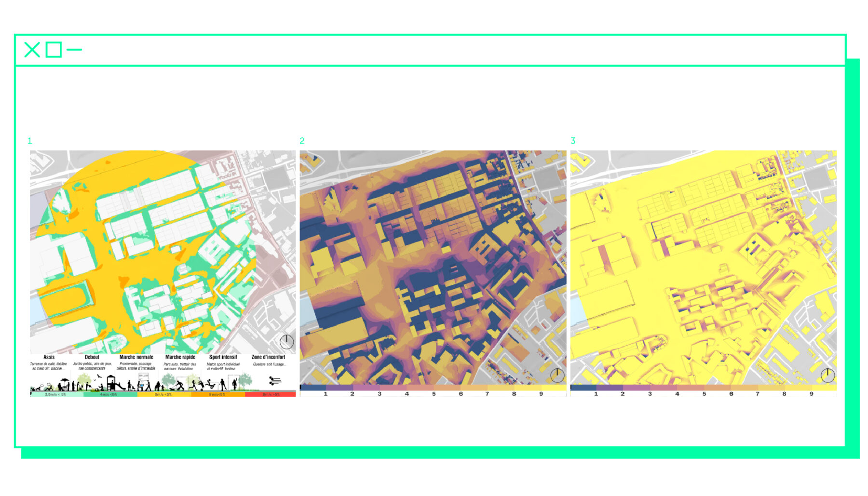Image resolution: width=868 pixels, height=496 pixels.
Task: Click scale value '1' under map 3
Action: pos(596,394)
